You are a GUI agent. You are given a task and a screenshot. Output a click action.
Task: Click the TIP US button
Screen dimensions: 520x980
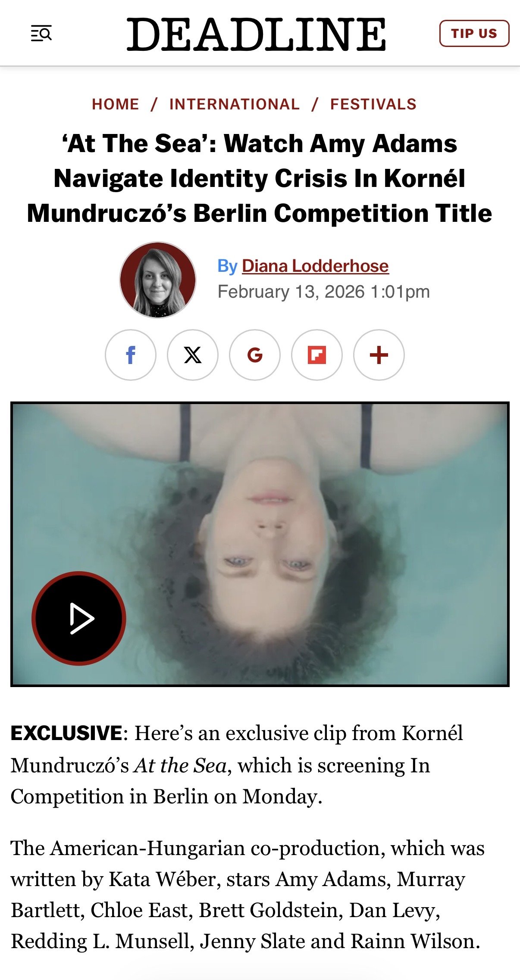474,33
